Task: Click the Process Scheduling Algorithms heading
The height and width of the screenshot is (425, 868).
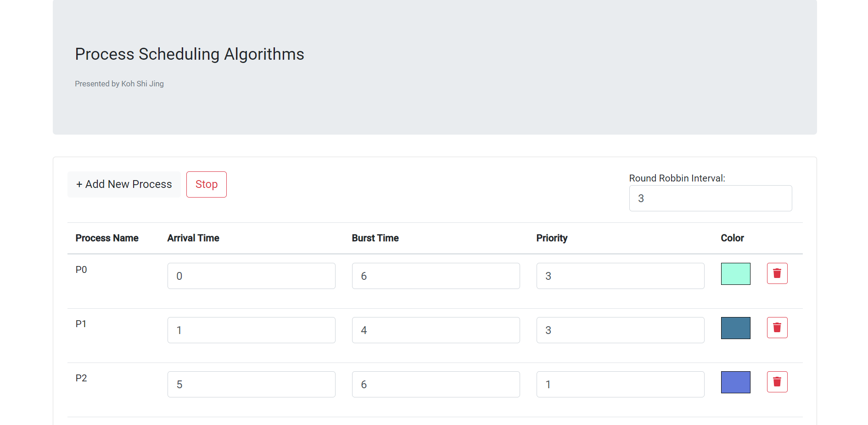Action: pyautogui.click(x=190, y=54)
